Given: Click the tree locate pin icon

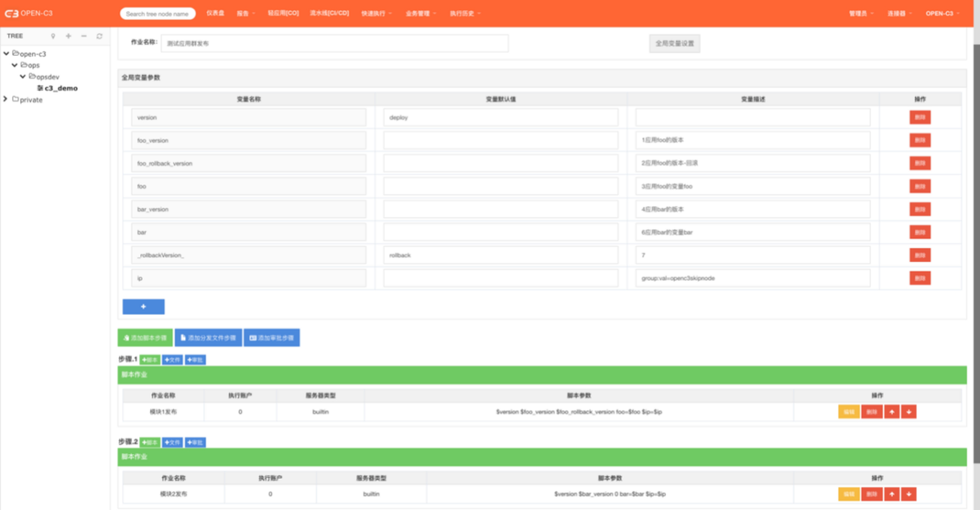Looking at the screenshot, I should point(53,36).
